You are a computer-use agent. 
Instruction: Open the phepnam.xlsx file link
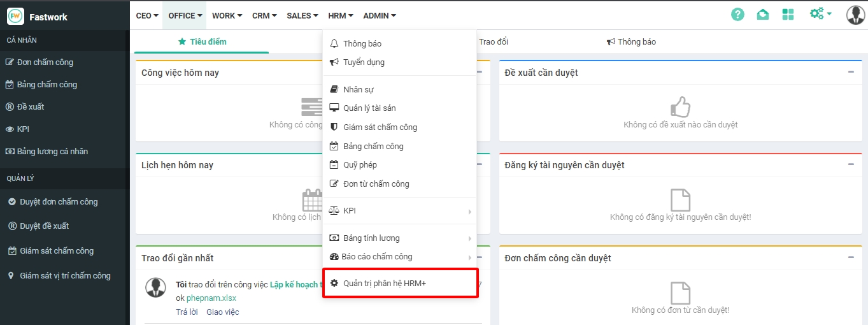click(x=211, y=298)
